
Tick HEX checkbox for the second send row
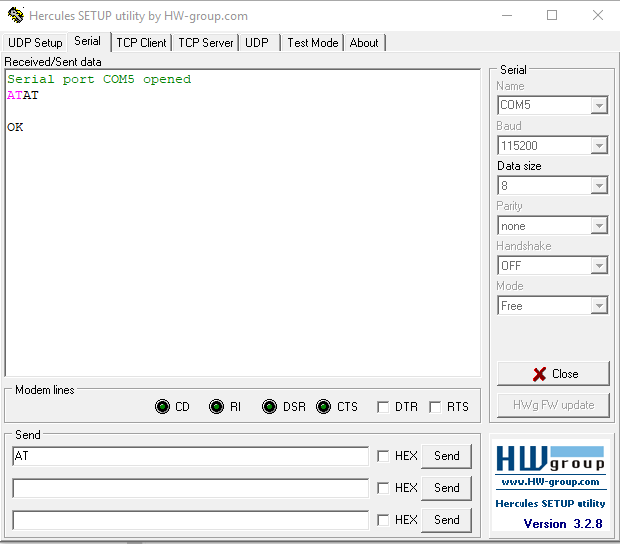pyautogui.click(x=383, y=488)
